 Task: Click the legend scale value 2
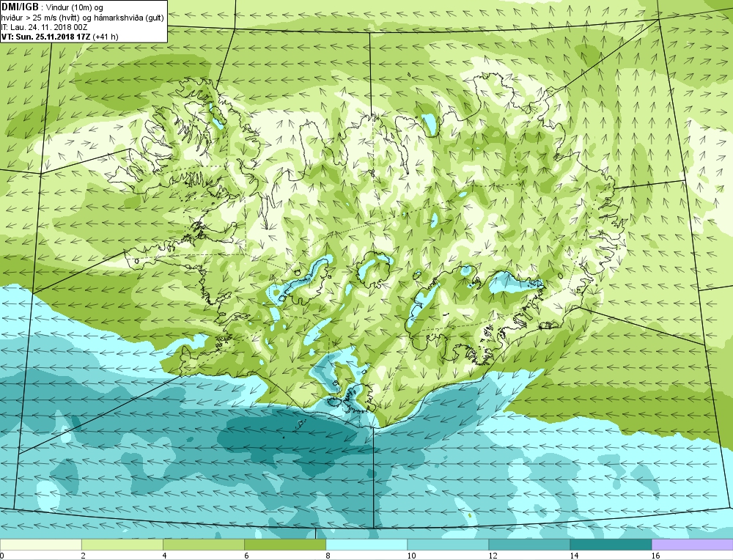click(84, 556)
